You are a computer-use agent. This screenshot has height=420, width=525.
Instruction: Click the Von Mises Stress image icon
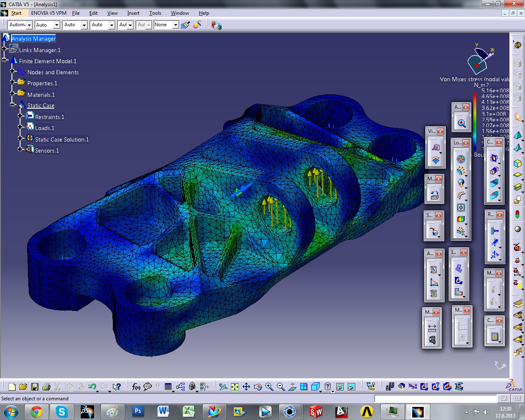pyautogui.click(x=459, y=281)
